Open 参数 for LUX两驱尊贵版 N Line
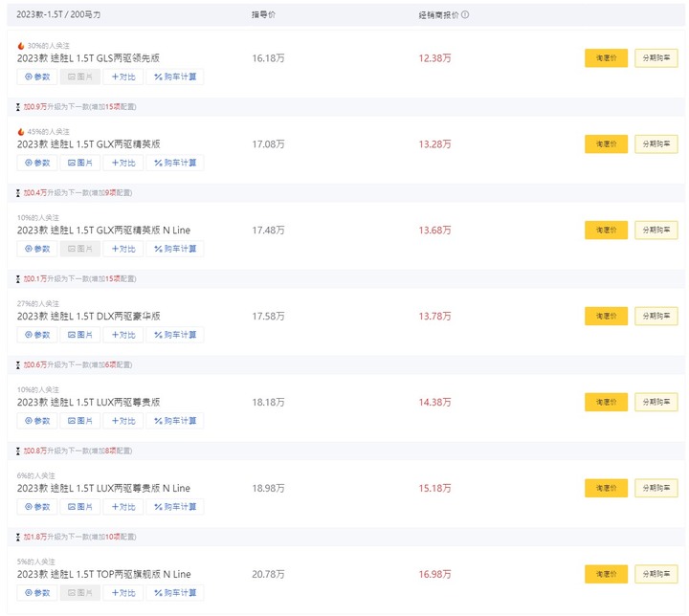The width and height of the screenshot is (689, 616). (37, 507)
